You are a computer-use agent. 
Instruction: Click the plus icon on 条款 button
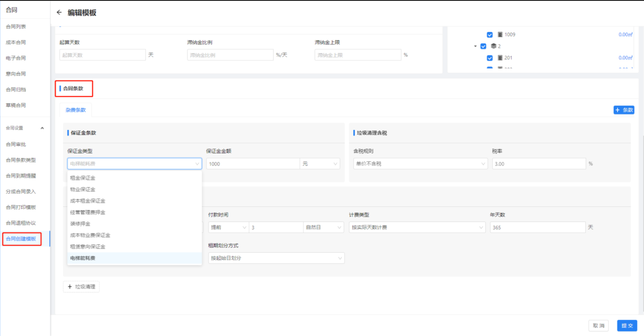coord(617,110)
